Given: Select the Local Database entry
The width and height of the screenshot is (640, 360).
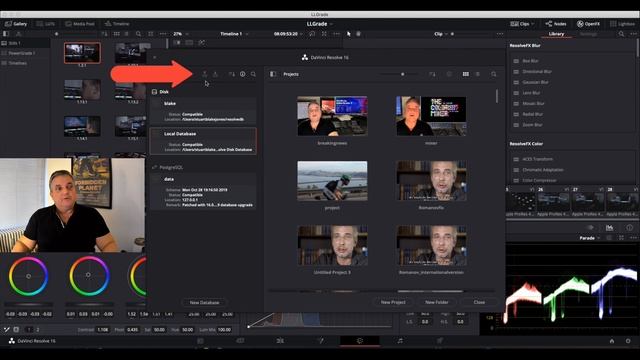Looking at the screenshot, I should 203,141.
